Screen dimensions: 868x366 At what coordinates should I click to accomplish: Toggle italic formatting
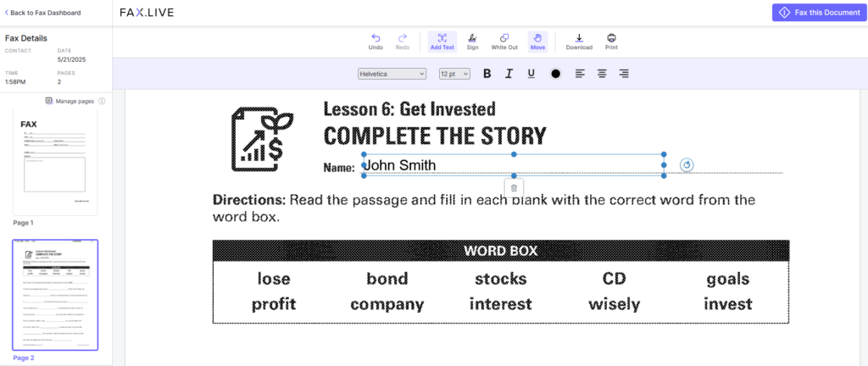509,74
